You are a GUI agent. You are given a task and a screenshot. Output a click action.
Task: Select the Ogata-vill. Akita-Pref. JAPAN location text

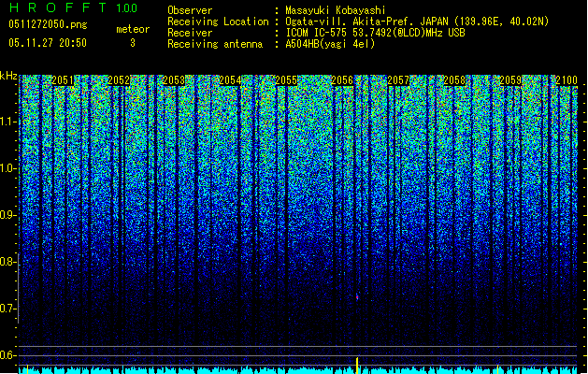coord(417,22)
